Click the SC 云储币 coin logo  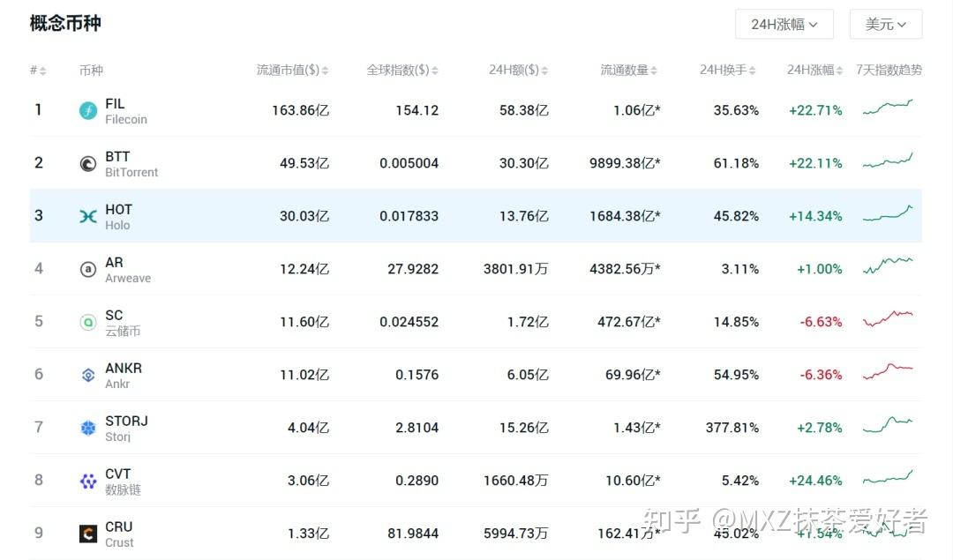pos(88,322)
